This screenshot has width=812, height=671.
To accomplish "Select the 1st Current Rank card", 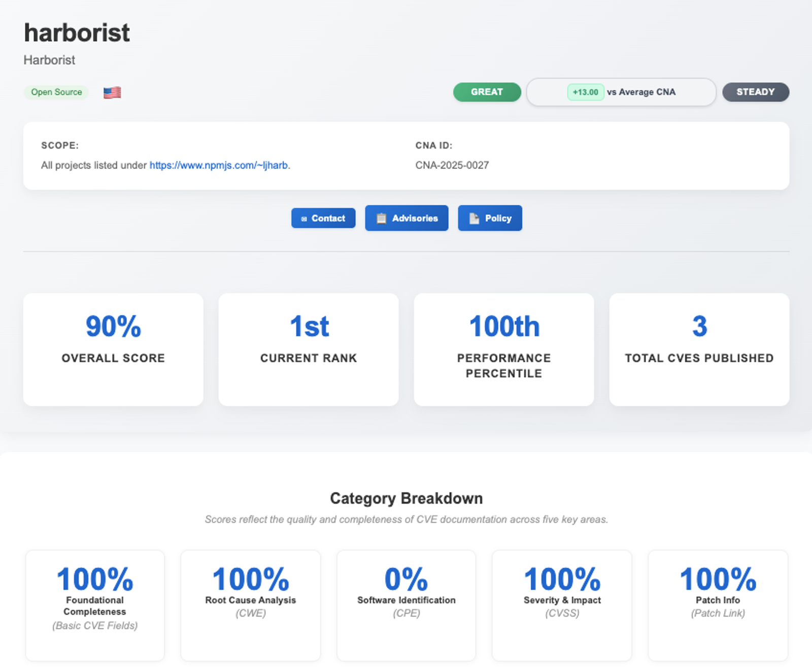I will (x=309, y=349).
